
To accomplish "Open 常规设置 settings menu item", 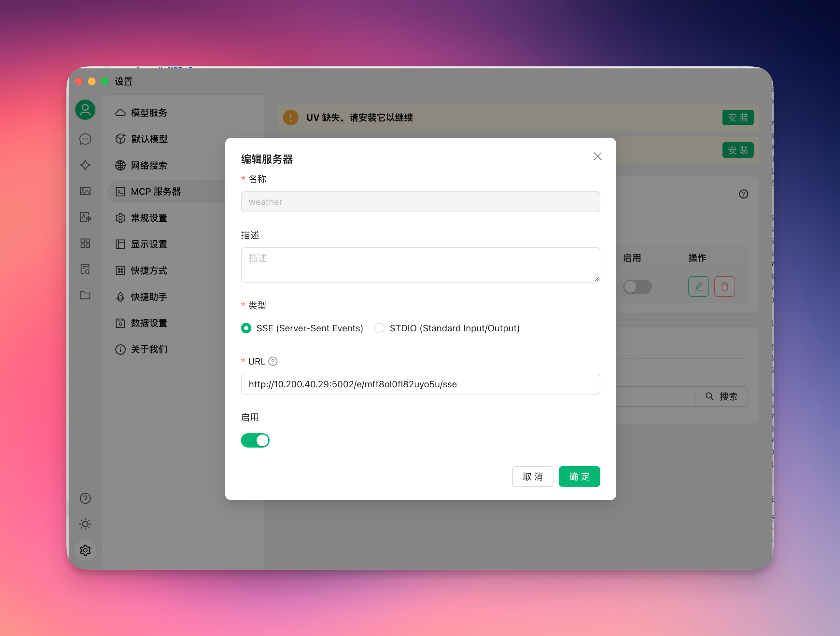I will [x=149, y=218].
